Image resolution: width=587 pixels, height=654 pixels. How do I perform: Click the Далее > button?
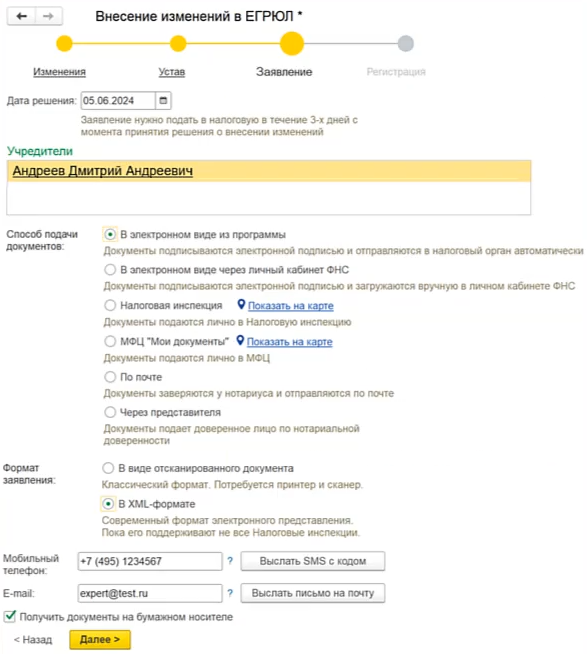pyautogui.click(x=100, y=639)
